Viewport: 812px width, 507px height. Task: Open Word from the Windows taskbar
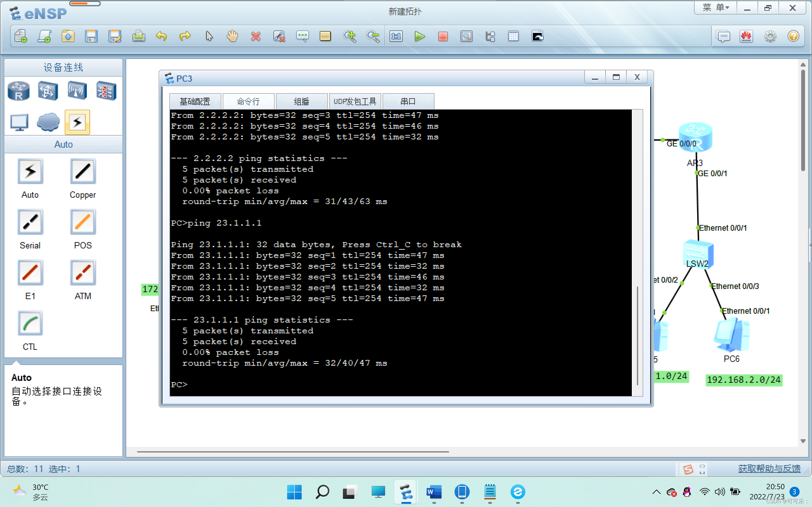point(434,492)
